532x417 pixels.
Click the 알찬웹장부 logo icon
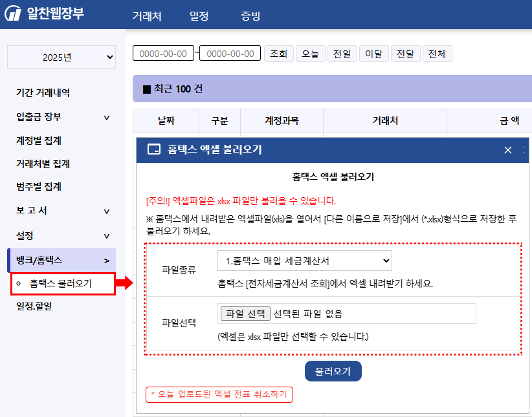[13, 13]
